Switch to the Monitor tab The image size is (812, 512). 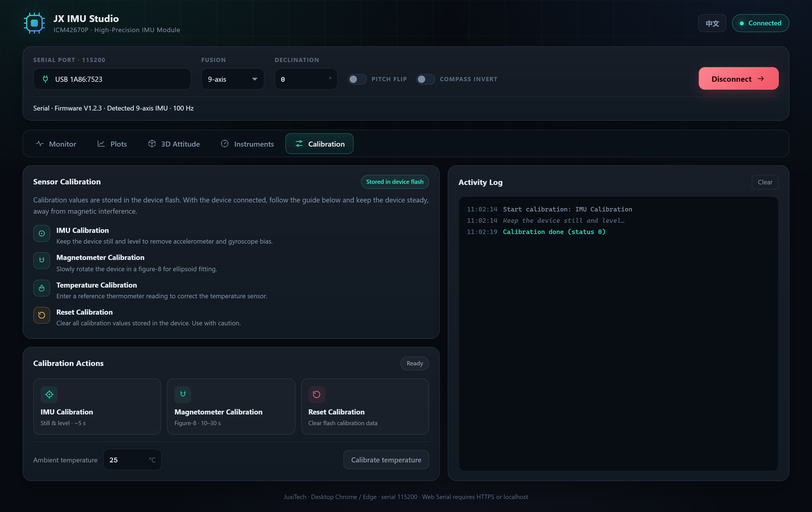point(56,143)
